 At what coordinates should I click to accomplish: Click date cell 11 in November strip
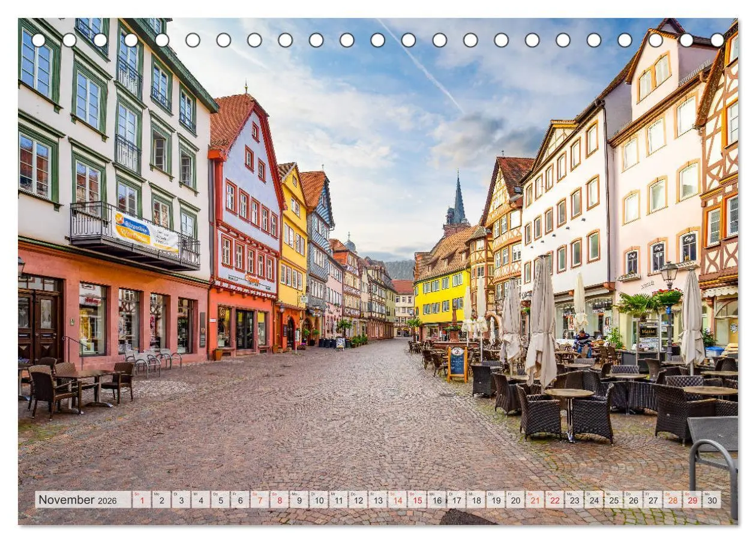point(338,500)
